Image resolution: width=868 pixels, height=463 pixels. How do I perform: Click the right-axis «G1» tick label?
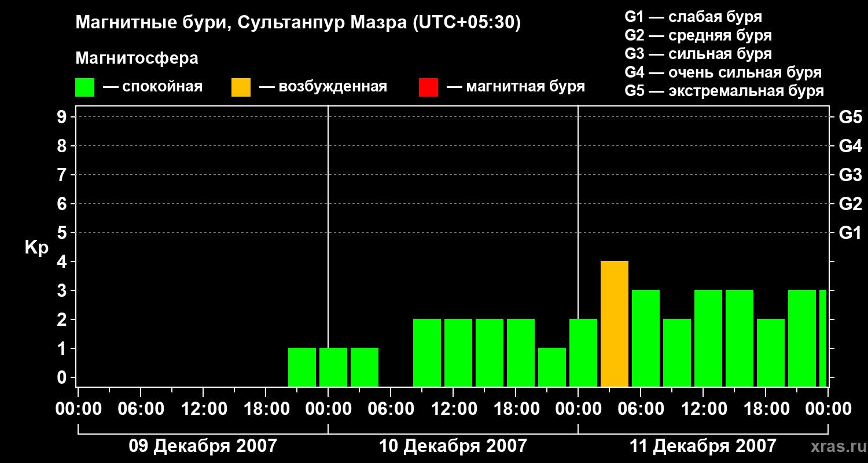pyautogui.click(x=851, y=233)
